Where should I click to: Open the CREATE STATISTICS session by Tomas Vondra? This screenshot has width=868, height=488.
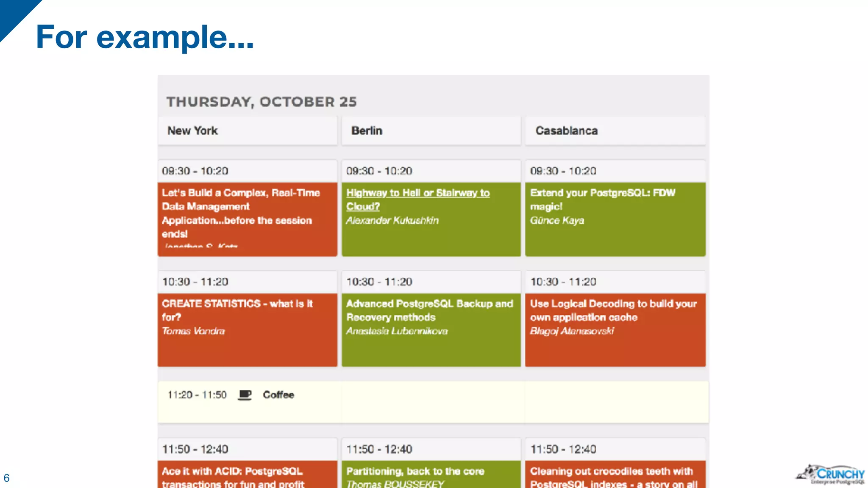[248, 330]
